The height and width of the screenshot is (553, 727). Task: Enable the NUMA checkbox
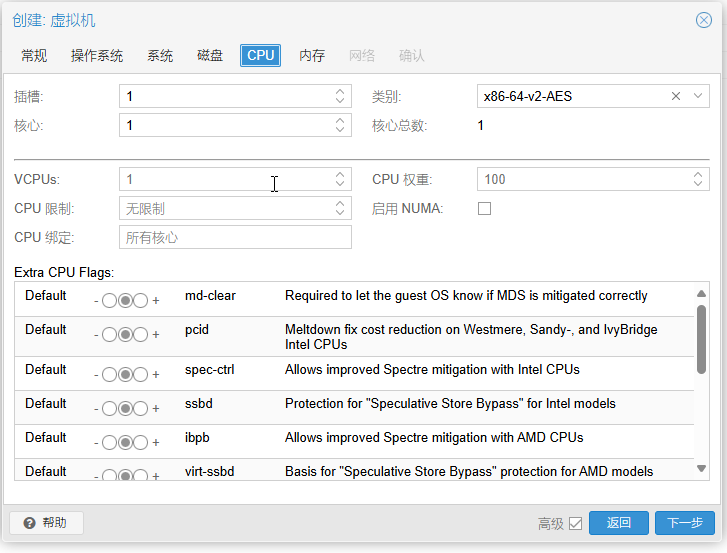[x=484, y=209]
